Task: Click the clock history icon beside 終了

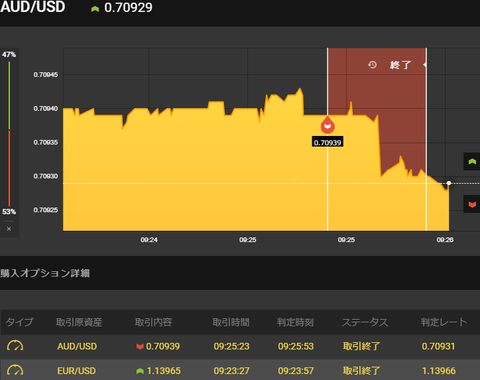Action: point(372,64)
